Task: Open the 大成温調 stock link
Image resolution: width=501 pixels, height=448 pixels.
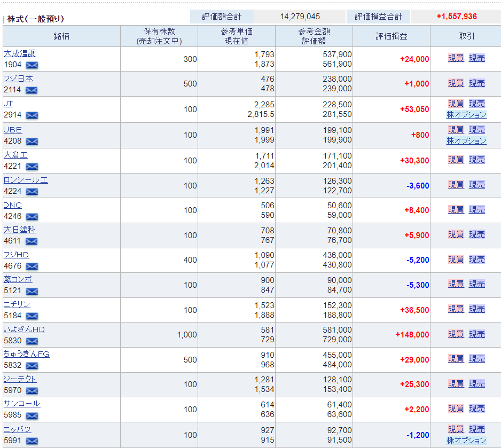Action: (20, 53)
